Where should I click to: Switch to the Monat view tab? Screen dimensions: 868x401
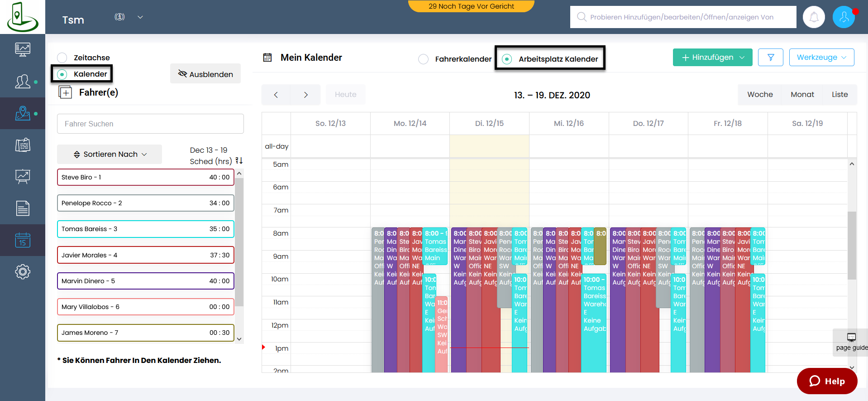tap(802, 95)
